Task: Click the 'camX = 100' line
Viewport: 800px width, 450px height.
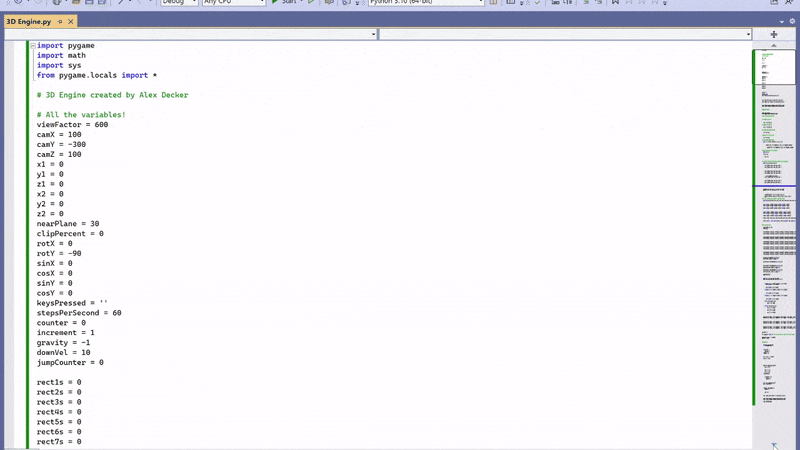Action: [59, 135]
